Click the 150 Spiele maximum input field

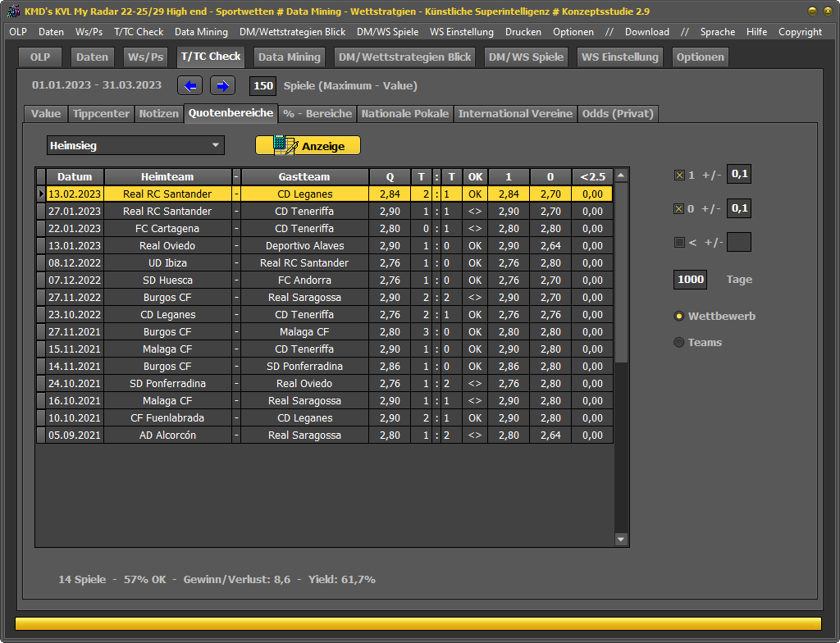(263, 86)
